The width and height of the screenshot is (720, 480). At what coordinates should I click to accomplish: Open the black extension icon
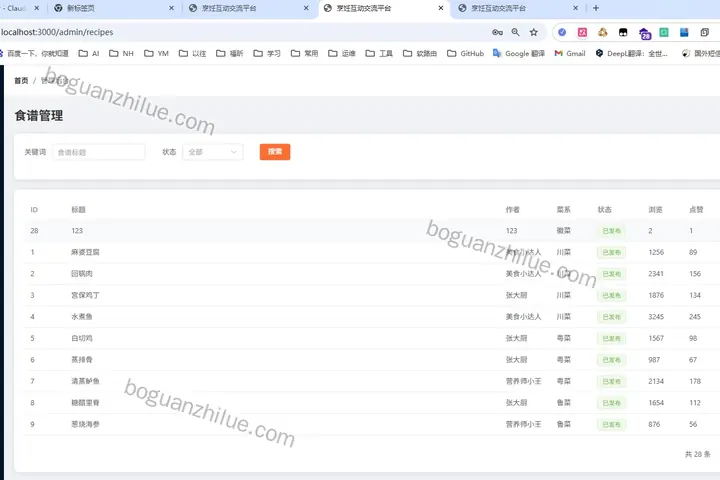point(623,32)
